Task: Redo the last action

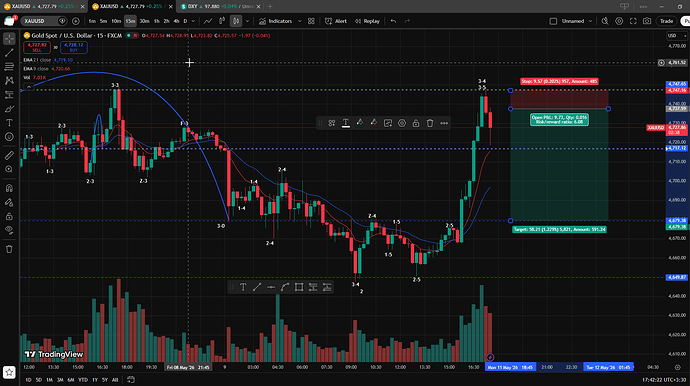Action: pos(407,21)
